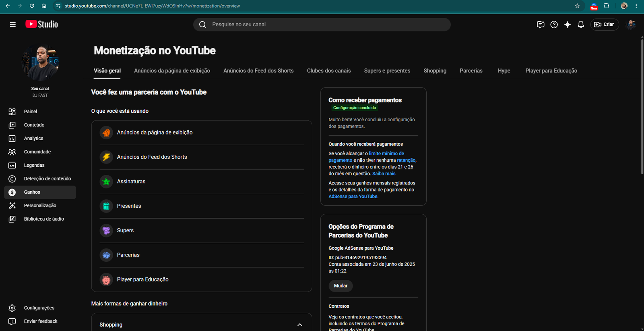This screenshot has width=644, height=331.
Task: Open the Player para Educação list row
Action: pos(202,279)
